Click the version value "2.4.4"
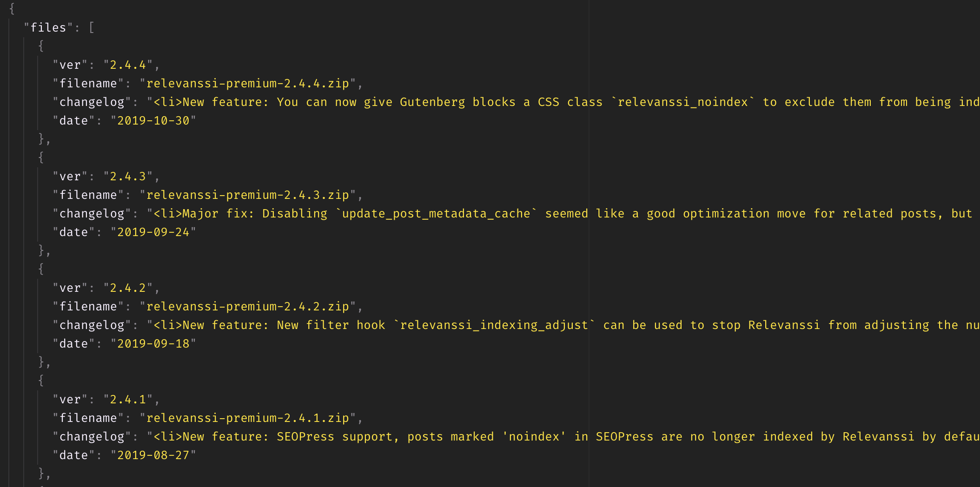Viewport: 980px width, 487px height. (128, 65)
